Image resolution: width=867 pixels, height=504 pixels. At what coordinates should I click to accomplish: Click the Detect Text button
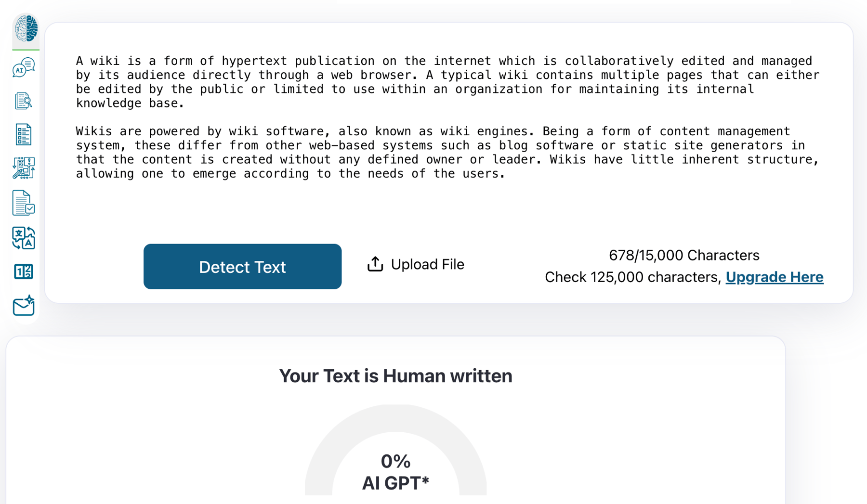click(x=242, y=267)
